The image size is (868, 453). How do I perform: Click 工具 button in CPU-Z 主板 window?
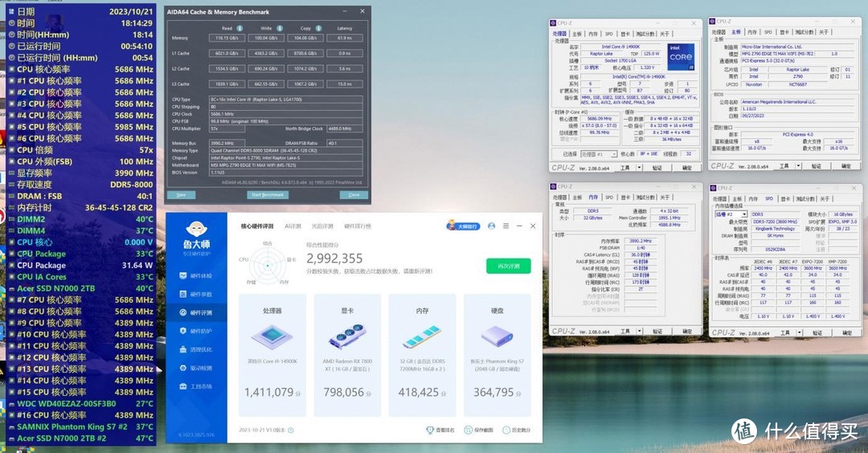[x=784, y=166]
